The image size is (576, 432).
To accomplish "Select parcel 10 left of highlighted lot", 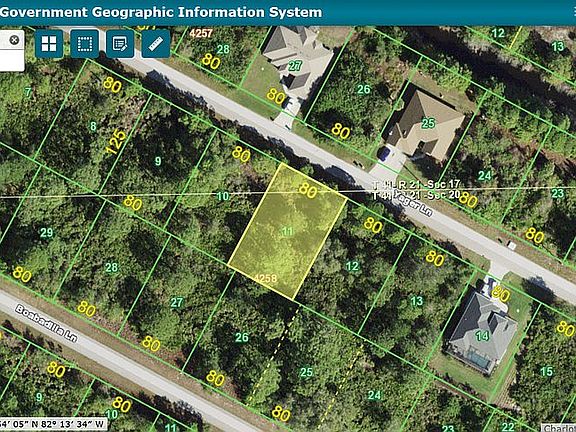I will click(x=223, y=197).
